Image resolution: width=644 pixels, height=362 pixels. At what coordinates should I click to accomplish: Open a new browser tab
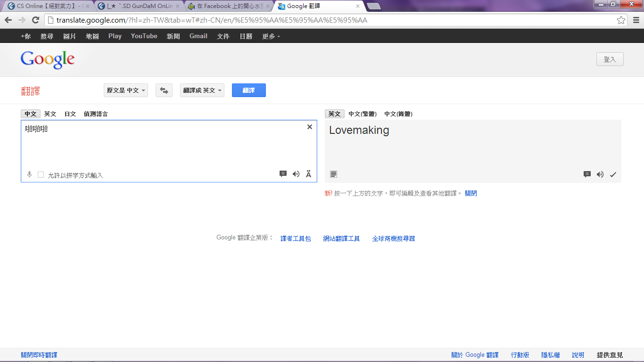(373, 7)
